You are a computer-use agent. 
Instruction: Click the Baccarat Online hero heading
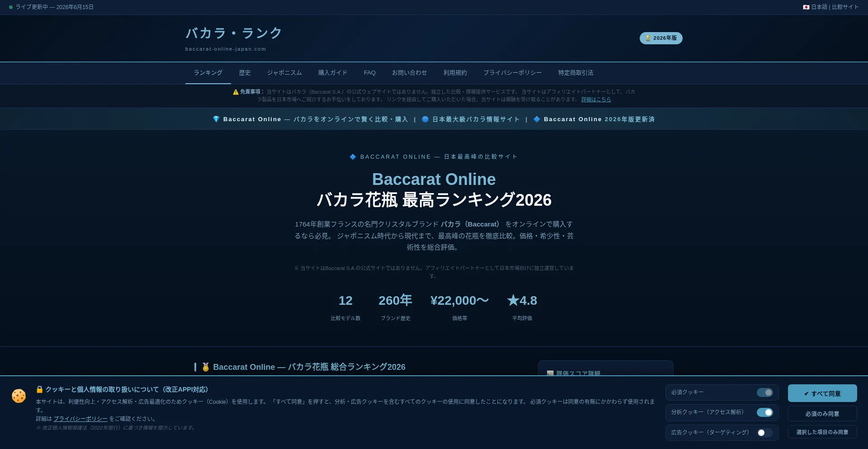click(x=434, y=180)
